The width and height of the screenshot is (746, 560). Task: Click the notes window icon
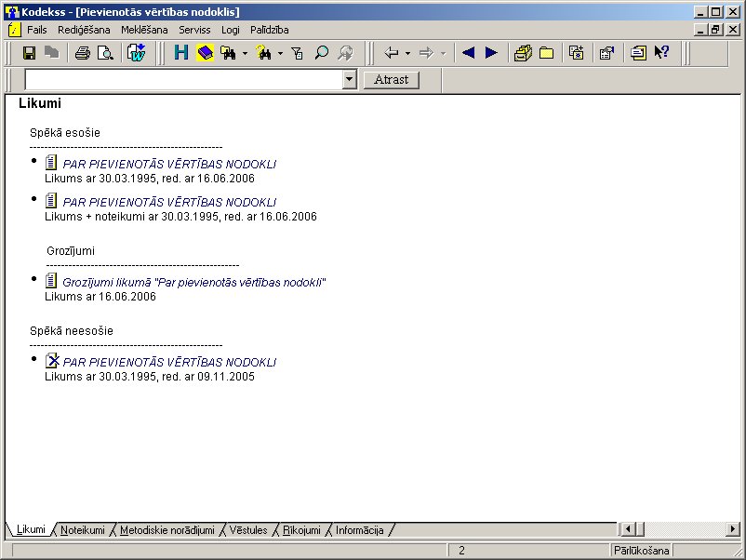click(638, 53)
